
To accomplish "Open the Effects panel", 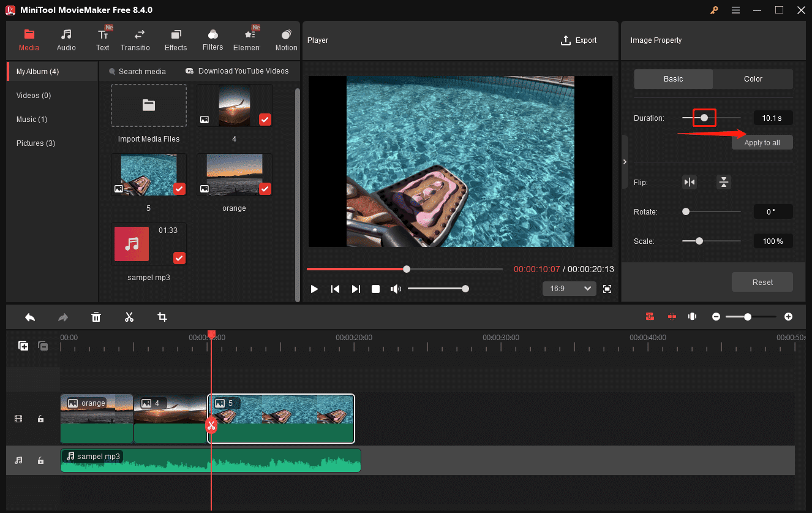I will click(176, 39).
